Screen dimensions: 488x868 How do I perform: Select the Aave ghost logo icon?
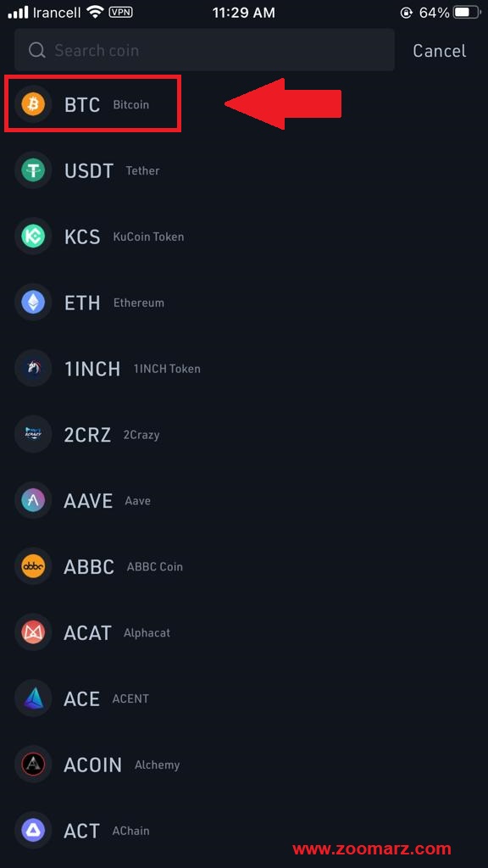[33, 500]
